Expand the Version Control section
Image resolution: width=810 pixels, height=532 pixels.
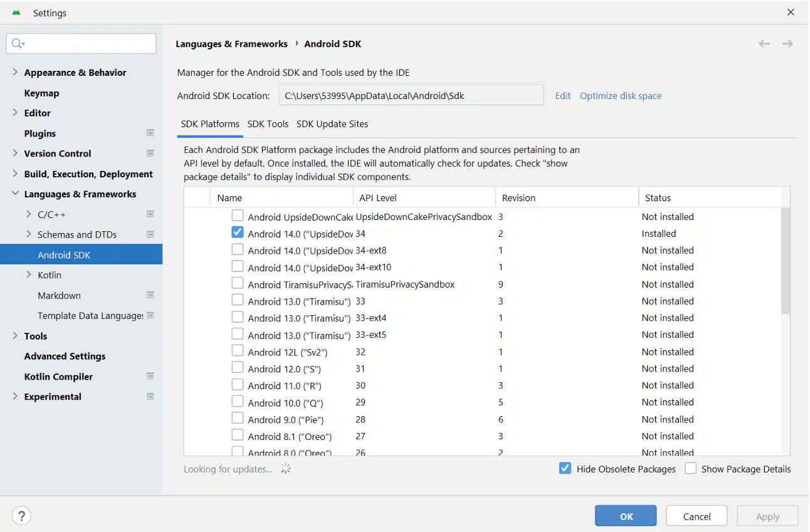(15, 153)
